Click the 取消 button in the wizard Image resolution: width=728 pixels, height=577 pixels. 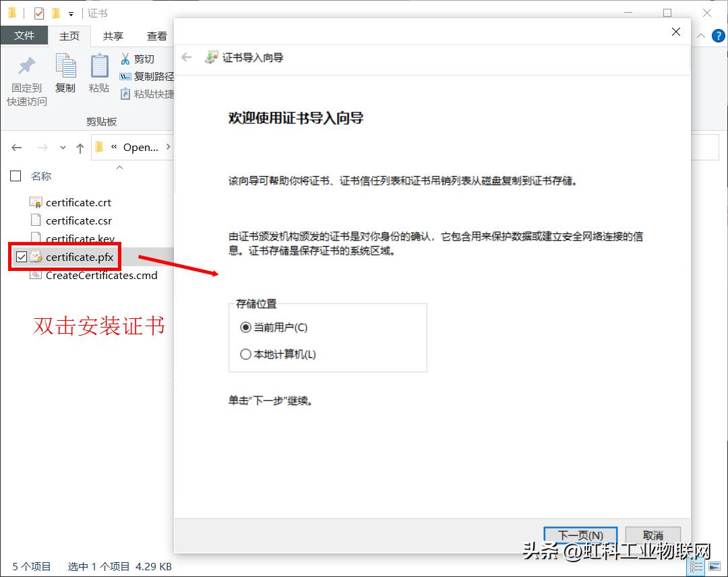click(652, 535)
